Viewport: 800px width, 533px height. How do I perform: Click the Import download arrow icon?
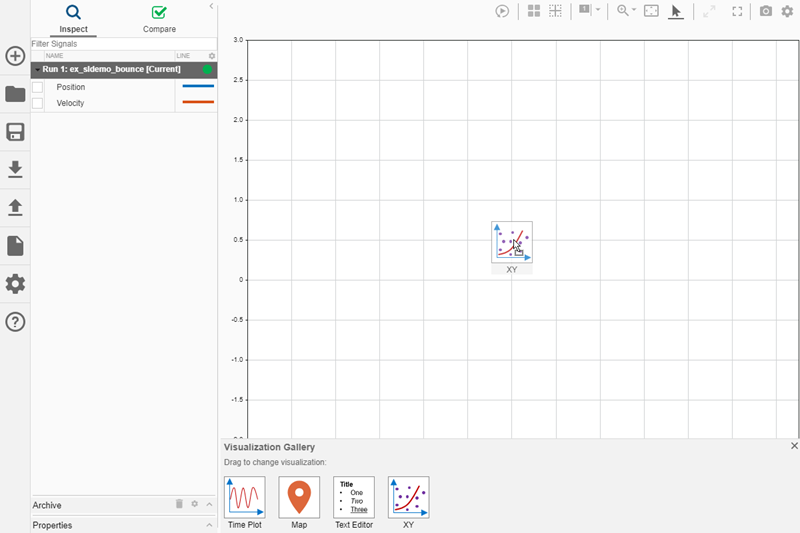click(15, 169)
